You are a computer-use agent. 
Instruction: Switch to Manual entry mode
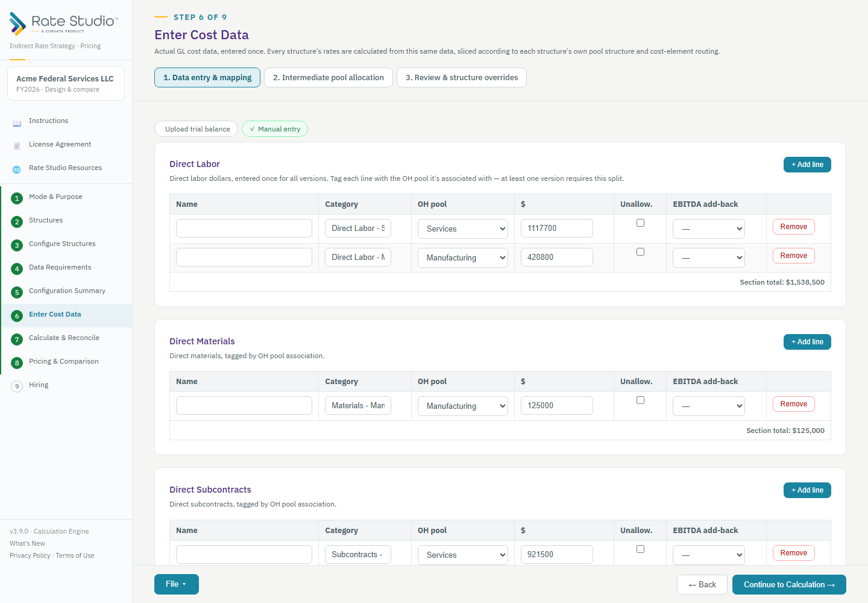click(x=275, y=129)
